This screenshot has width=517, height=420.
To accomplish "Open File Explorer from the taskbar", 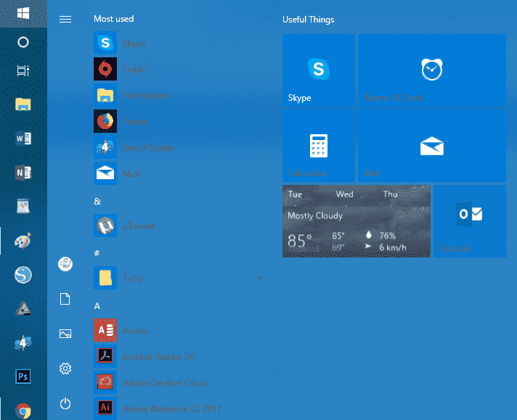I will 23,104.
